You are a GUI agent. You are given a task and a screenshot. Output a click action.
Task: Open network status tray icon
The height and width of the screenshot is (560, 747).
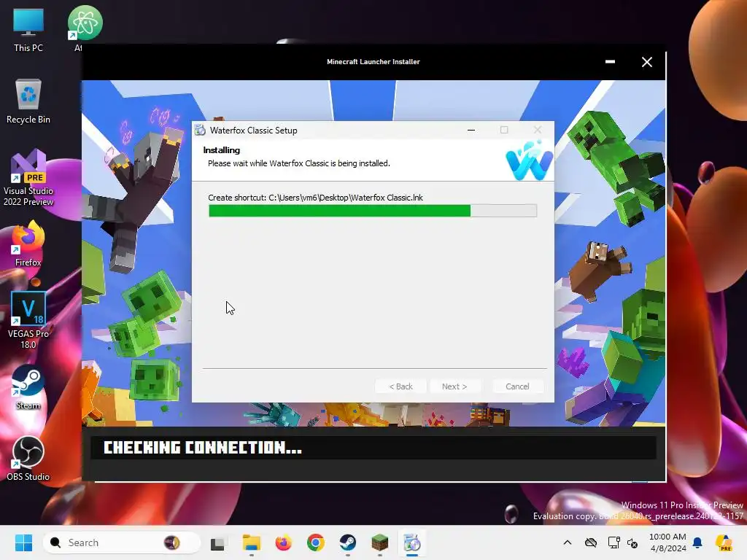(614, 542)
